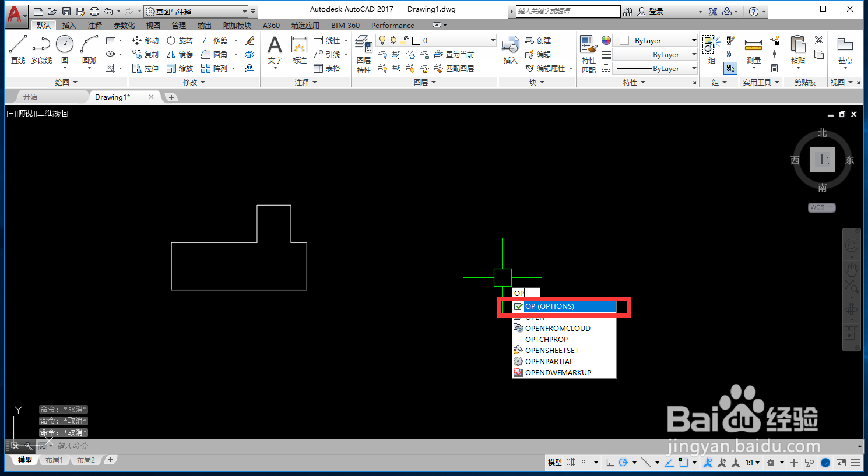This screenshot has height=476, width=868.
Task: Select the Text (文字) tool
Action: 275,50
